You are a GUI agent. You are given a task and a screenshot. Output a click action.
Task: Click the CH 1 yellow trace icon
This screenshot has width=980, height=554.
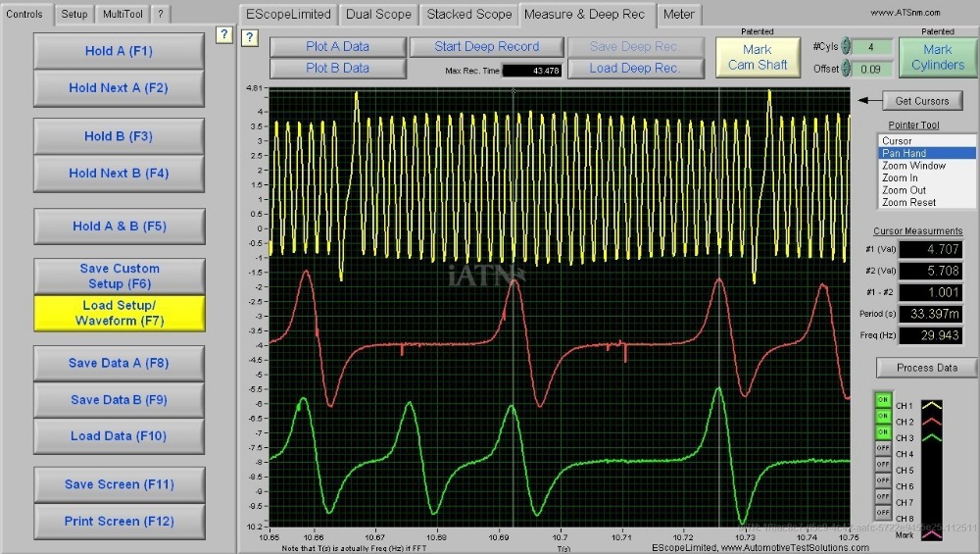(x=933, y=403)
